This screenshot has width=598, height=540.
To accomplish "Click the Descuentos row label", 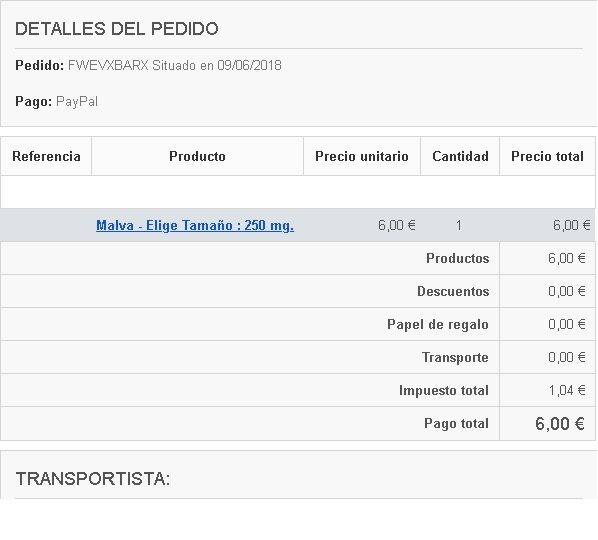I will tap(453, 291).
